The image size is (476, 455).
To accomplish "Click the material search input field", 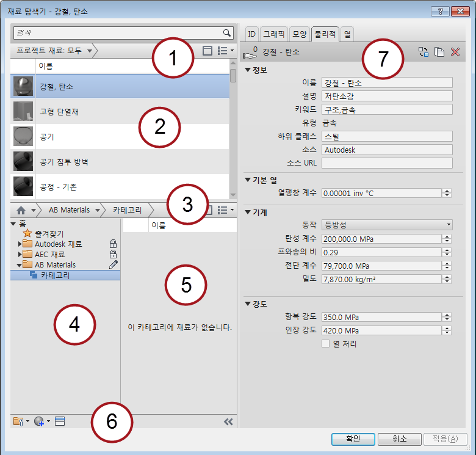I will (x=118, y=33).
